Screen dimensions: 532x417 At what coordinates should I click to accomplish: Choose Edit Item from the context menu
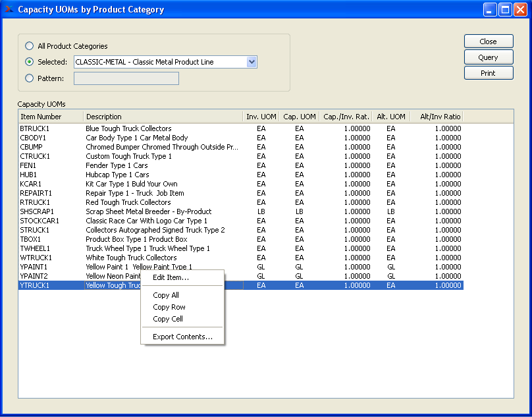point(171,277)
